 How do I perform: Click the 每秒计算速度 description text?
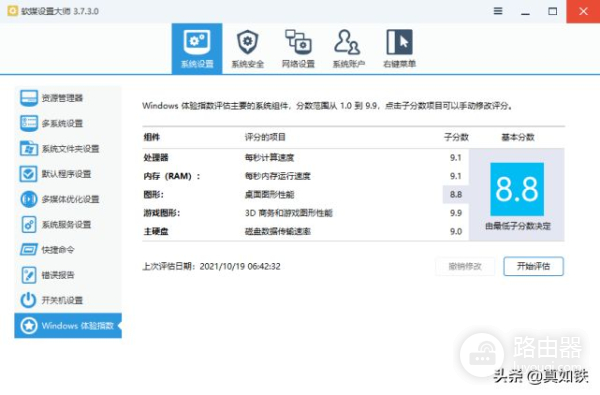[x=269, y=158]
